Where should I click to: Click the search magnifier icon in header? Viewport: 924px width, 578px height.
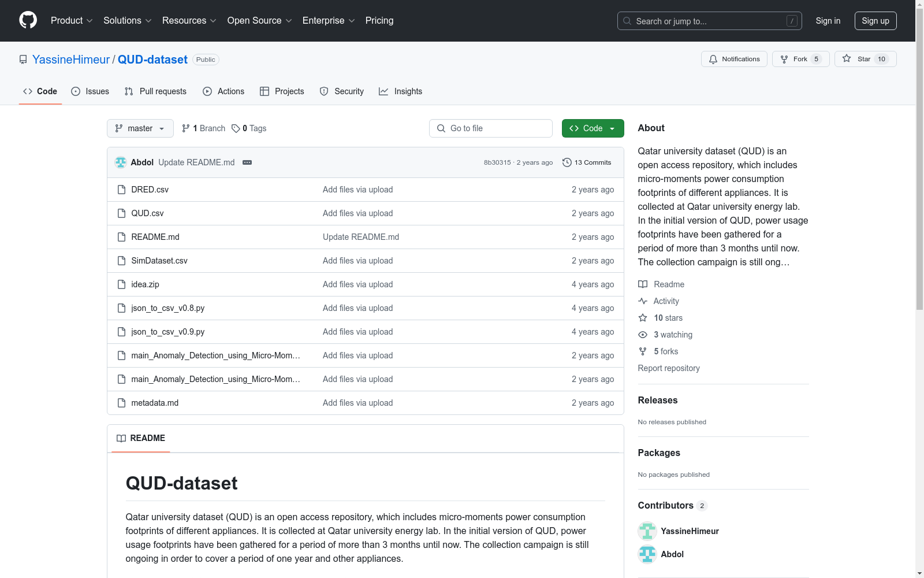click(627, 21)
